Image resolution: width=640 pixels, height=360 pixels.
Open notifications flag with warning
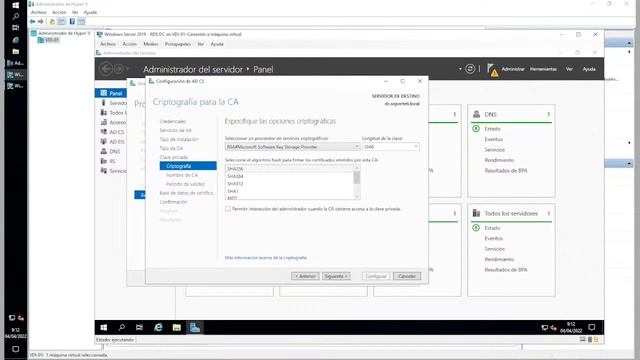click(x=492, y=70)
